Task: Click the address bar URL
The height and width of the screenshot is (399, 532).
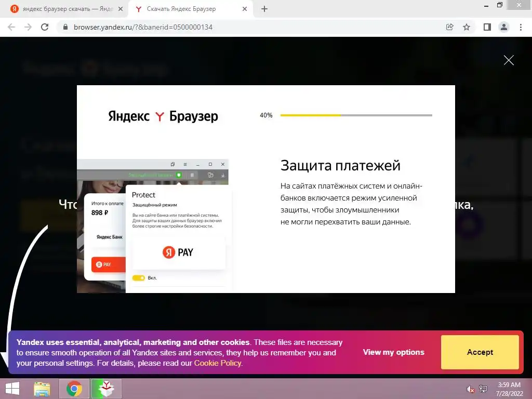Action: click(143, 27)
